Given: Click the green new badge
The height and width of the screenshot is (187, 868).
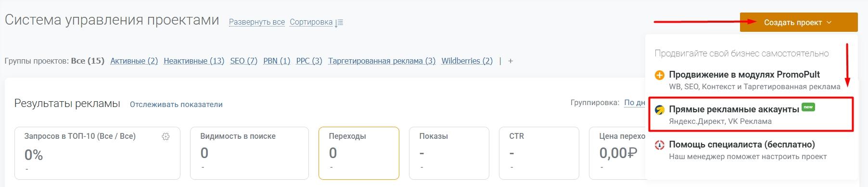Looking at the screenshot, I should coord(808,107).
